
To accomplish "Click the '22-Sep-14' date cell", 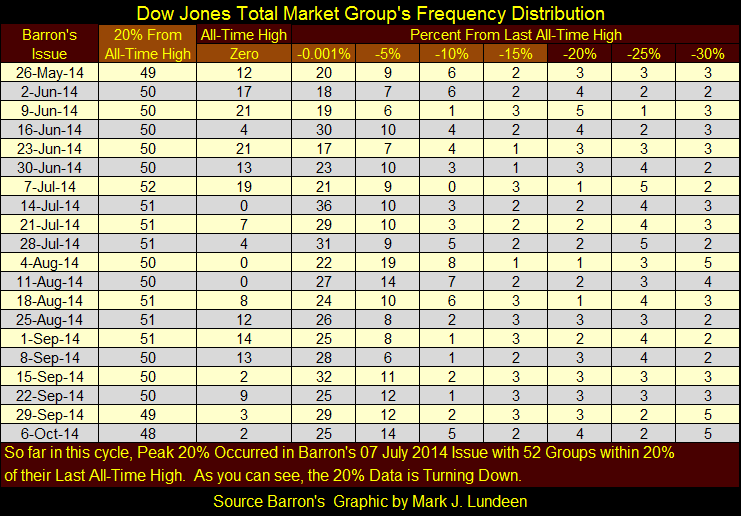I will click(x=49, y=396).
